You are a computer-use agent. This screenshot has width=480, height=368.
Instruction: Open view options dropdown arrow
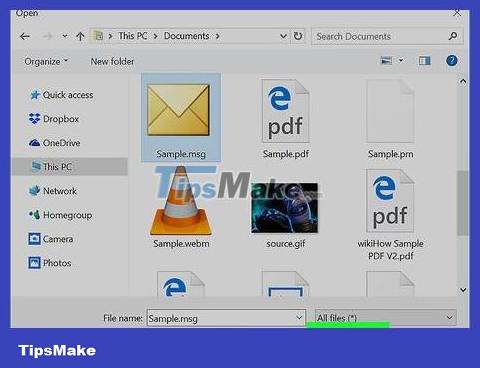pyautogui.click(x=401, y=61)
